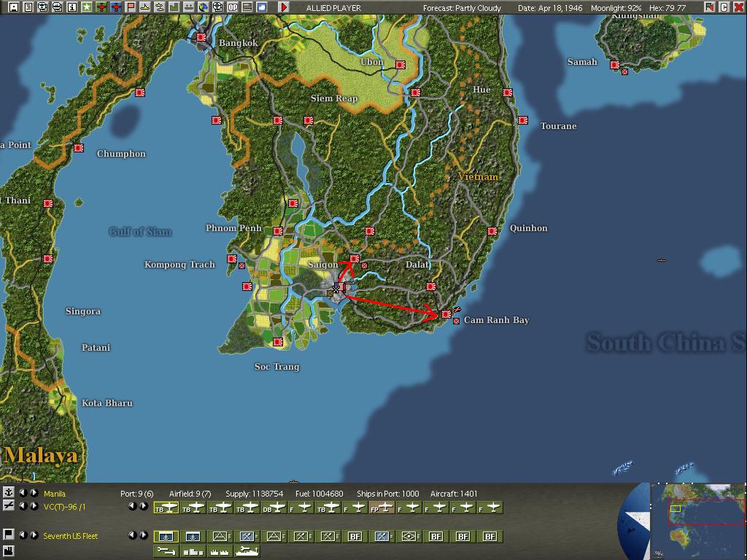Click the ship repair yard icon
Image resolution: width=747 pixels, height=560 pixels.
click(x=247, y=551)
